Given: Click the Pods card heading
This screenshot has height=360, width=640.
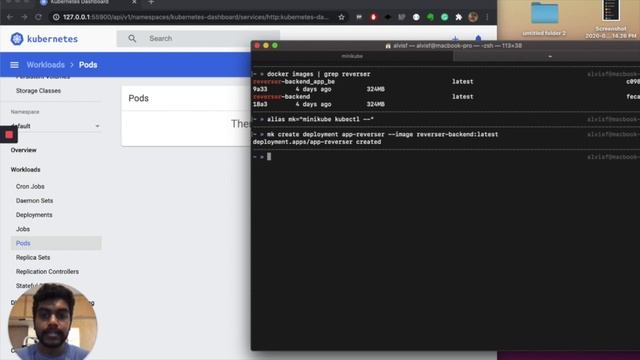Looking at the screenshot, I should (138, 98).
